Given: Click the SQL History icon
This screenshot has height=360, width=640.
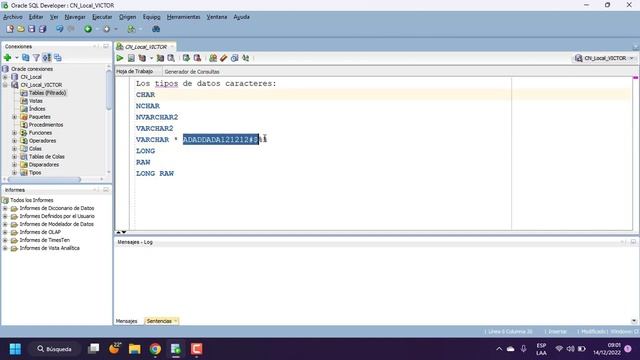Looking at the screenshot, I should 234,58.
